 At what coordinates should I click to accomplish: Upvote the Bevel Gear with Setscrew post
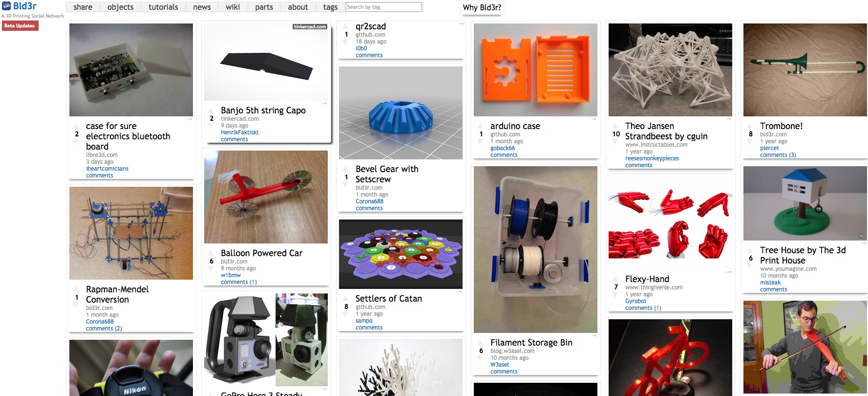pos(346,169)
